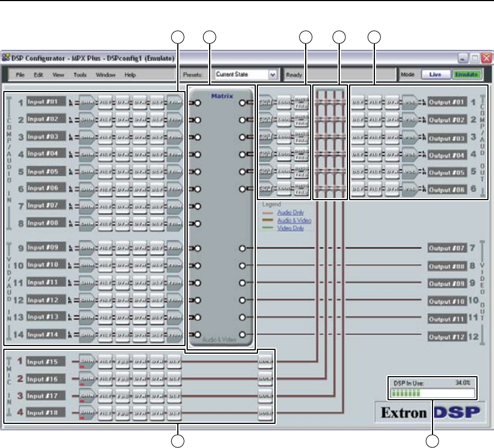Click the Video Only legend link
494x448 pixels.
(290, 228)
